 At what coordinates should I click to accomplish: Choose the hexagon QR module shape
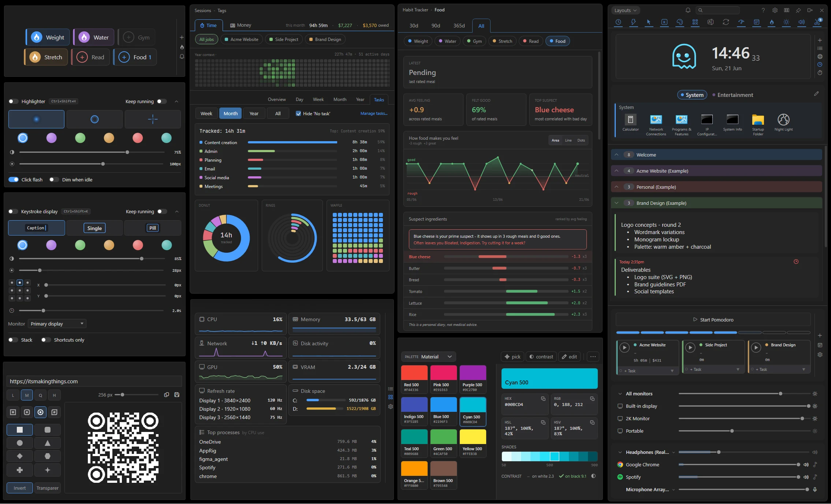[x=48, y=456]
